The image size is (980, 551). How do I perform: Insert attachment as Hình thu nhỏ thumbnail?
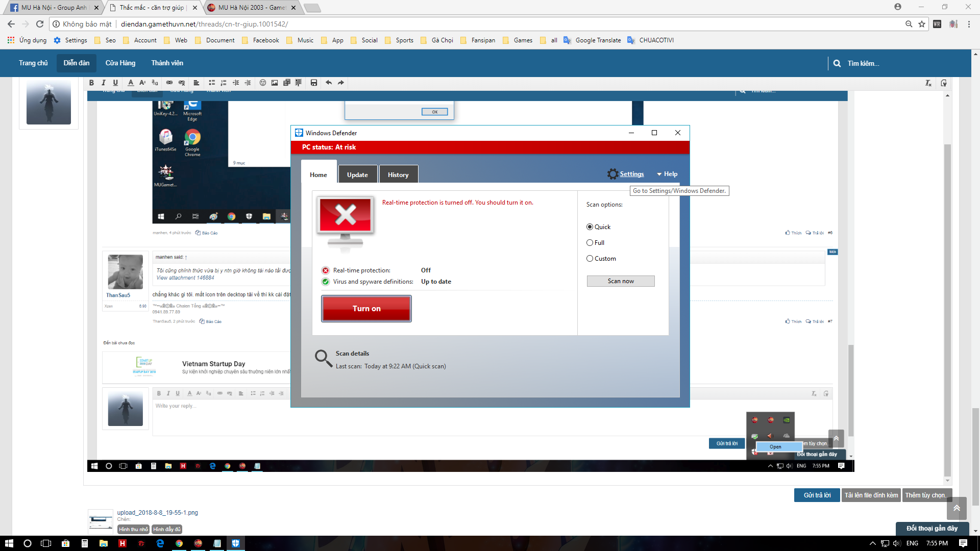134,530
